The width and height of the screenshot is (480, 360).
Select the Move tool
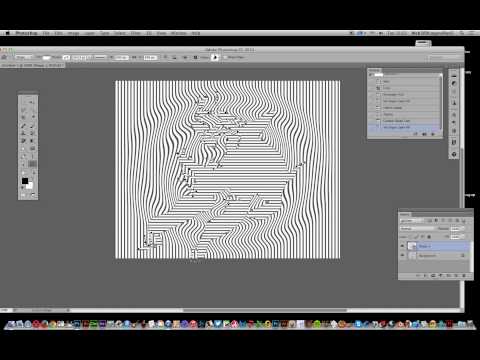[32, 102]
